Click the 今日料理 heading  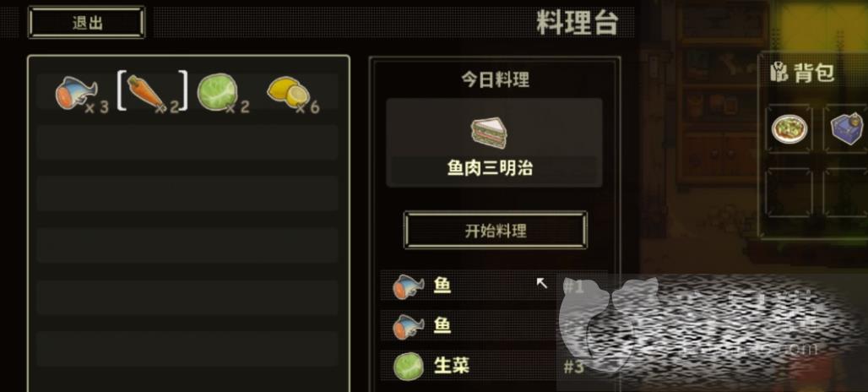pos(495,79)
